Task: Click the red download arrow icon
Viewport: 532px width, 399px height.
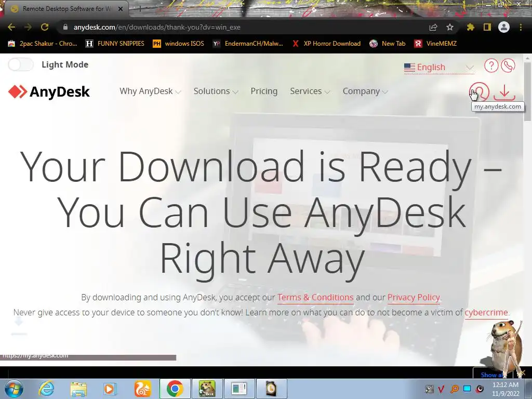Action: [x=504, y=92]
